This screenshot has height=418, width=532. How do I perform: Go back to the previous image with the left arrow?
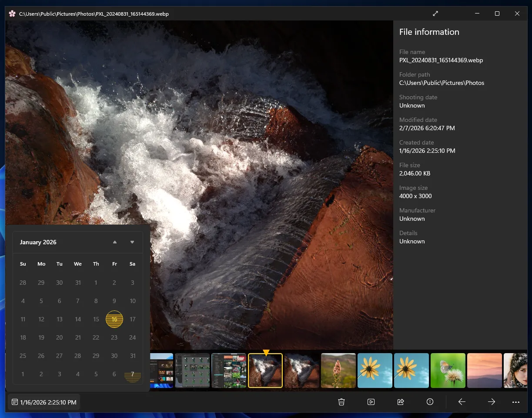[x=462, y=401]
